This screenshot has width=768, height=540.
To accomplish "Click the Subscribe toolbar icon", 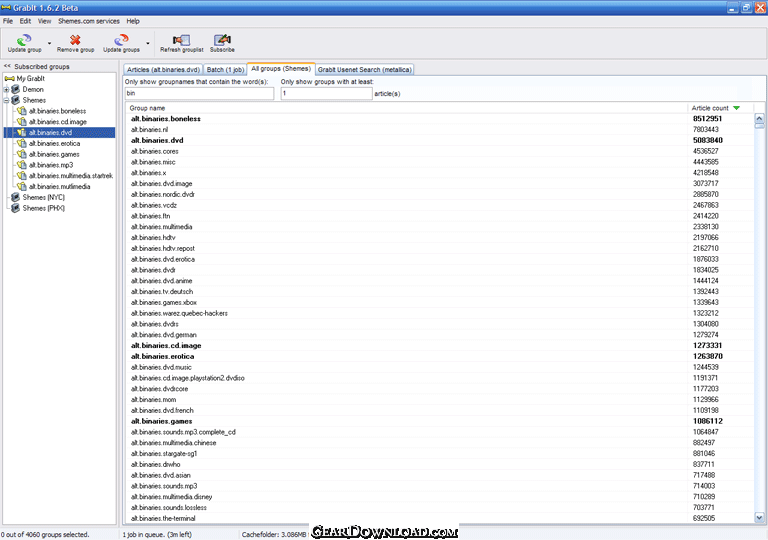I will (x=222, y=40).
